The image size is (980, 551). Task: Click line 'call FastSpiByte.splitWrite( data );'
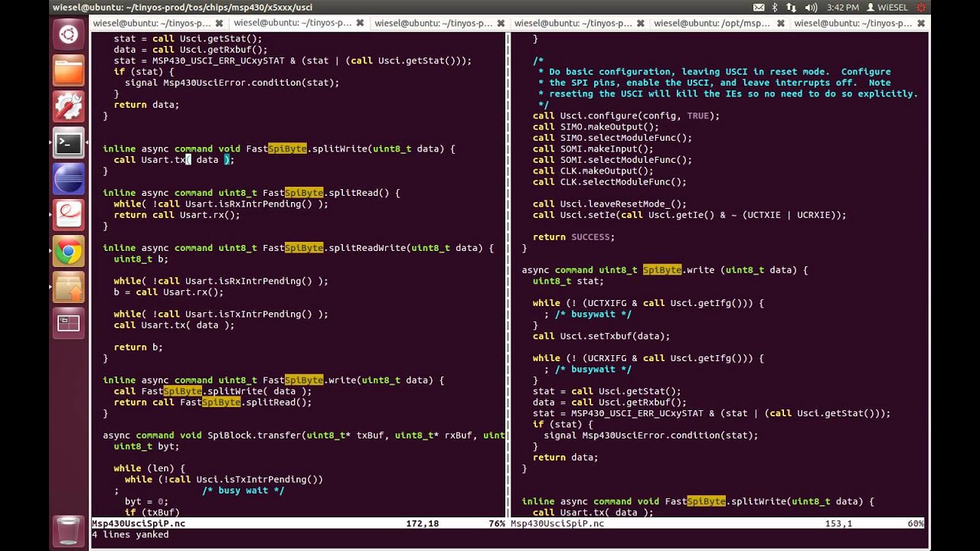point(213,391)
